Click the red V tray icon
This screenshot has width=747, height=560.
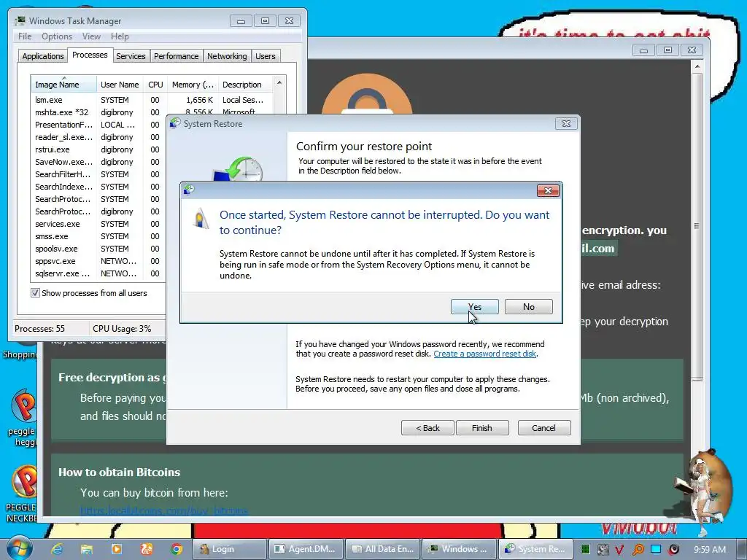point(619,550)
